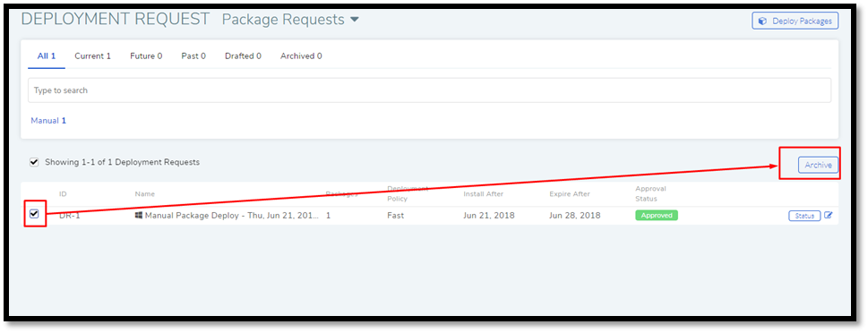Open the Manual Package Deploy request name
The width and height of the screenshot is (868, 333).
pyautogui.click(x=231, y=215)
